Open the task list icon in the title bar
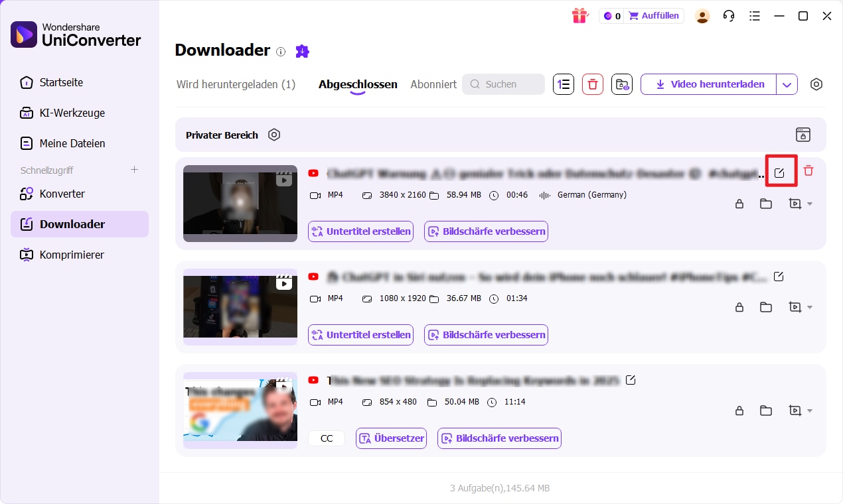Viewport: 843px width, 504px height. 755,15
